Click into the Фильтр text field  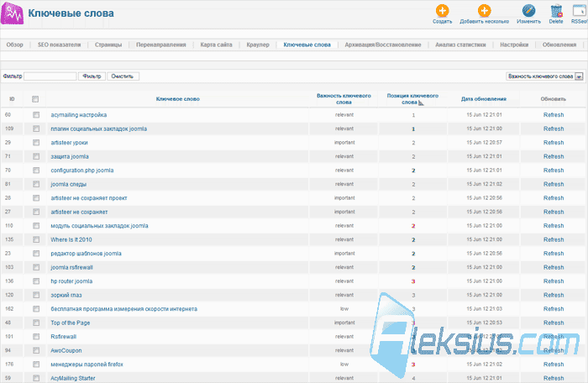tap(50, 76)
